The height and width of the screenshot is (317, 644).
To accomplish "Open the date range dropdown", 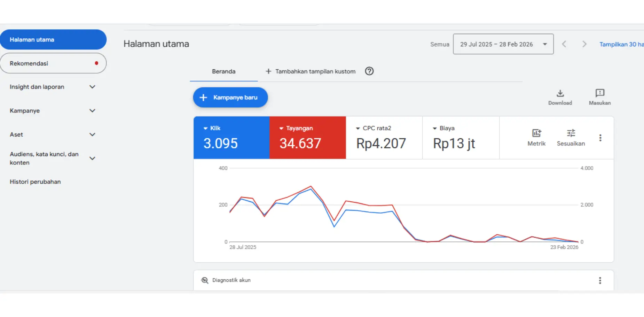I will click(x=503, y=44).
